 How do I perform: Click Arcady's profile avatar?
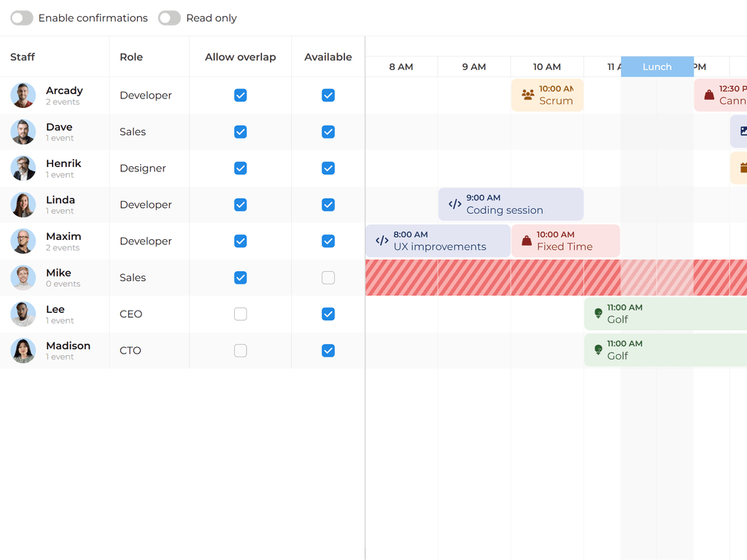coord(22,96)
